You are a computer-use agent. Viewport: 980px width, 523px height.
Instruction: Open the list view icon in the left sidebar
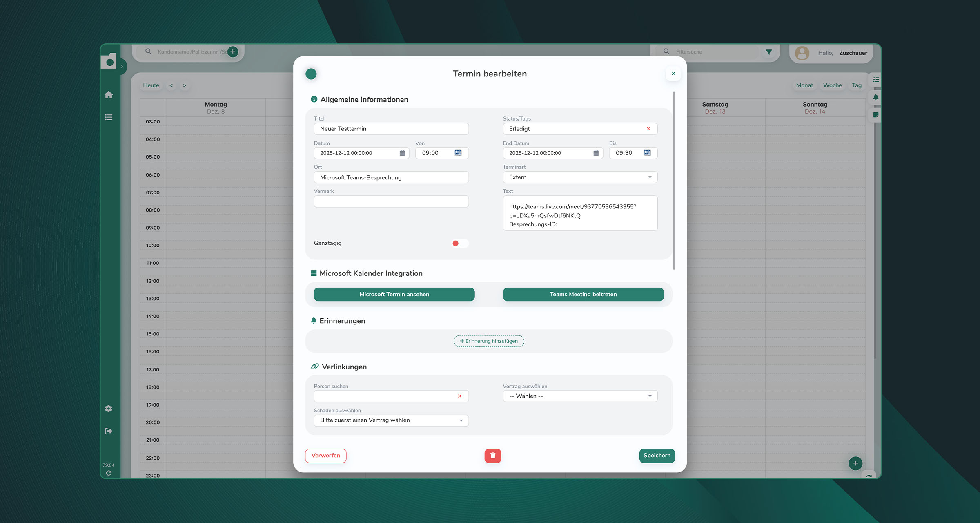point(109,117)
